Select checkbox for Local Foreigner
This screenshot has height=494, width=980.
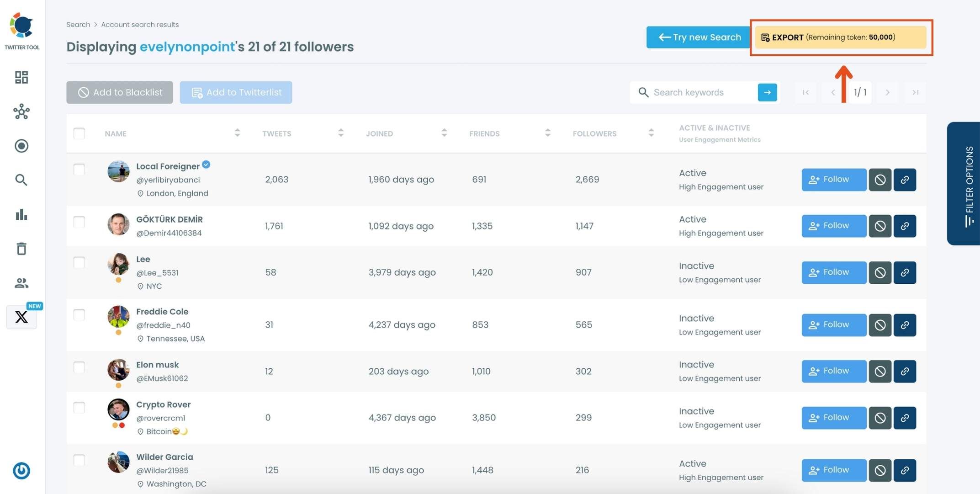(79, 170)
